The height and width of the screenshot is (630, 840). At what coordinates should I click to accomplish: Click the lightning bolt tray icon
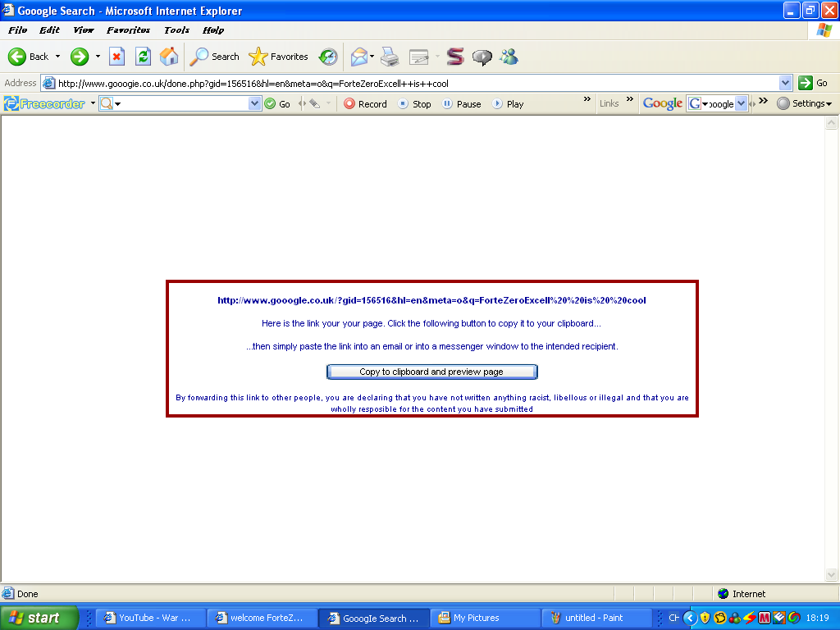click(750, 618)
